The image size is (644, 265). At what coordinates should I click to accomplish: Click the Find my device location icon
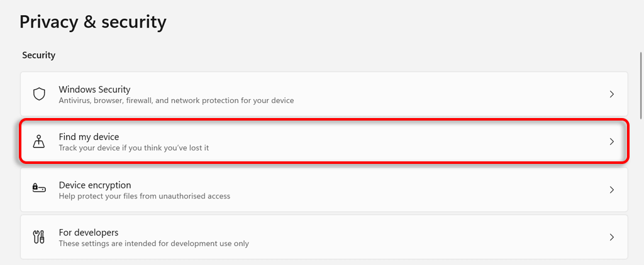click(39, 142)
